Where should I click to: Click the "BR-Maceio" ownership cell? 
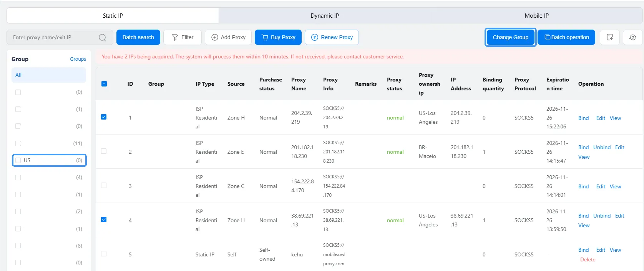click(x=427, y=152)
